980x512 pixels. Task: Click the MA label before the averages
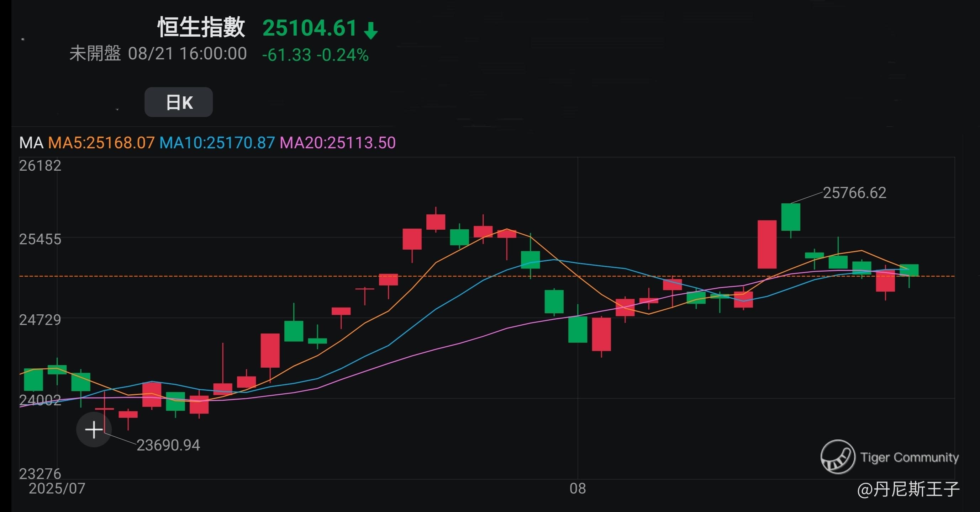[x=31, y=143]
